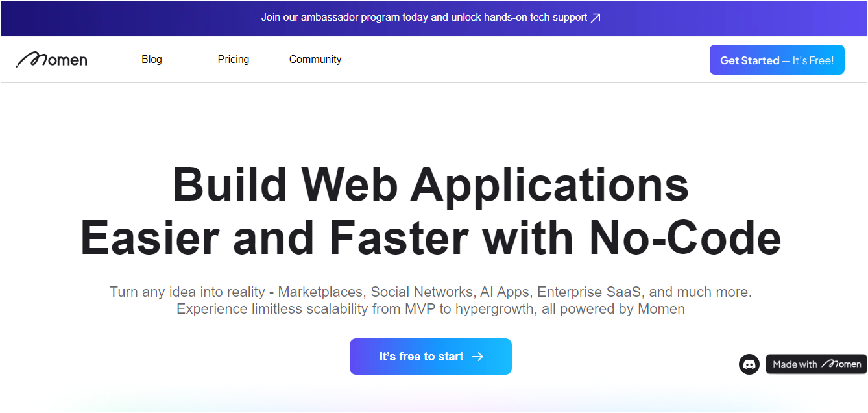Viewport: 868px width, 413px height.
Task: Click the "Made with" text in the badge
Action: click(795, 364)
